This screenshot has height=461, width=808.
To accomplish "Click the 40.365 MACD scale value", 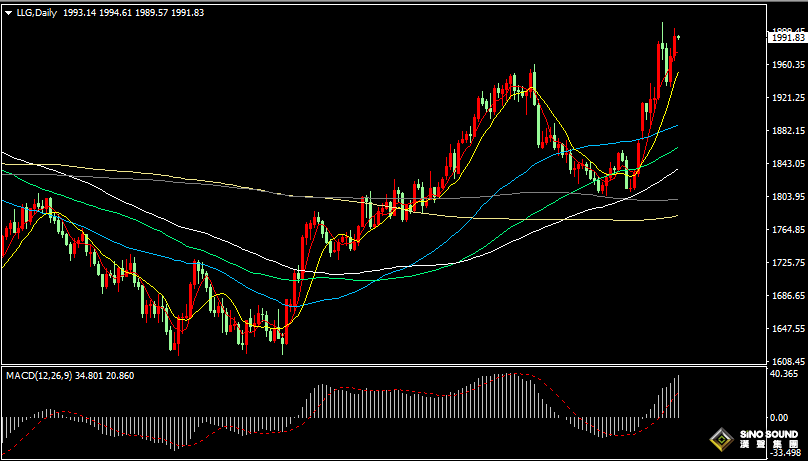I will [x=784, y=374].
